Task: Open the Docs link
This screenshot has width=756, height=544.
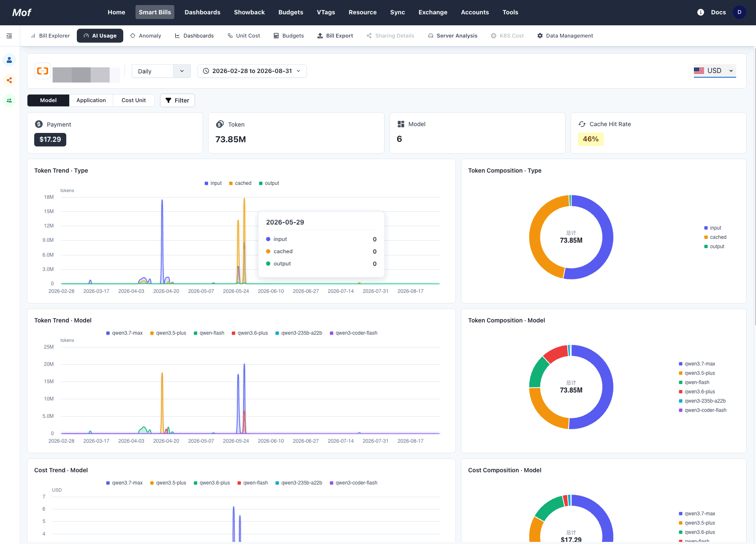Action: (718, 12)
